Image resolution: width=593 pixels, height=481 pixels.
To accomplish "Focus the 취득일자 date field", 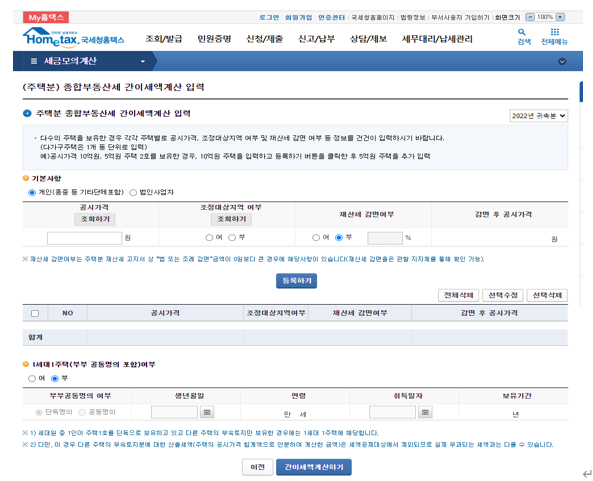I will 393,412.
